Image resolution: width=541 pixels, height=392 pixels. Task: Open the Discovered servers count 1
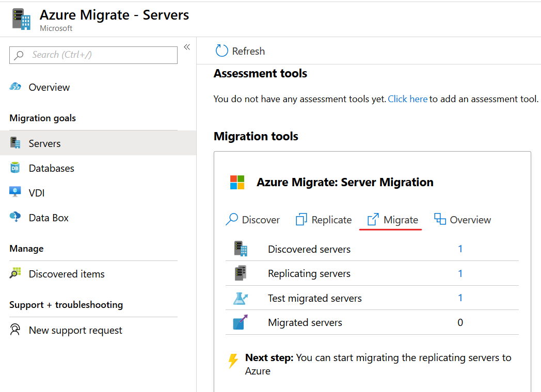click(x=460, y=249)
